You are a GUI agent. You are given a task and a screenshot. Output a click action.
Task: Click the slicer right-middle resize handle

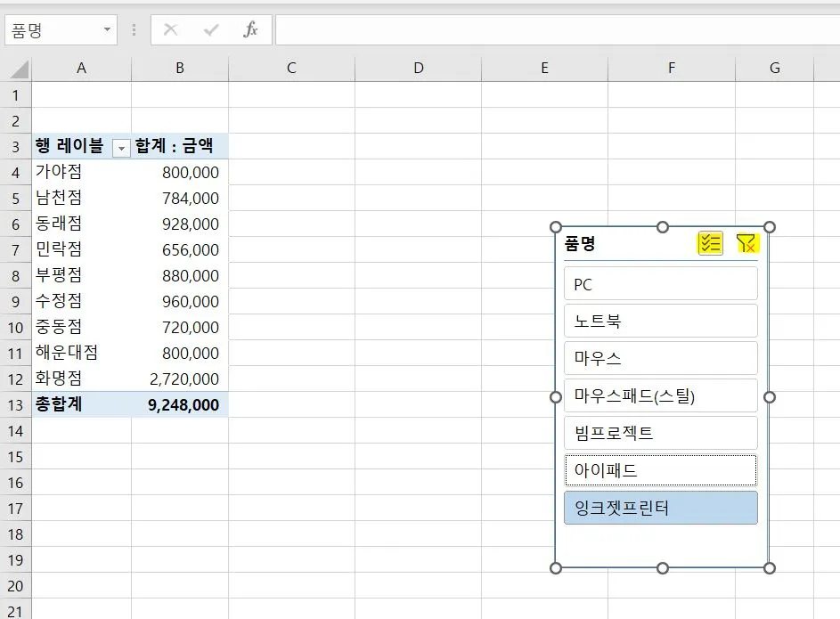tap(770, 397)
